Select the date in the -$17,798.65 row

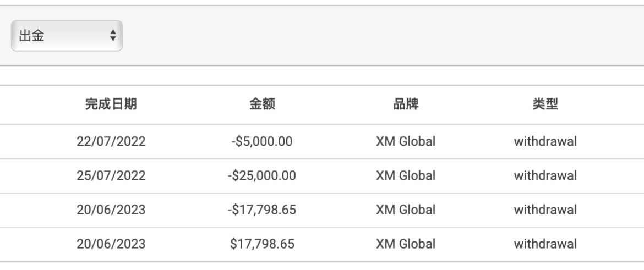[x=111, y=210]
